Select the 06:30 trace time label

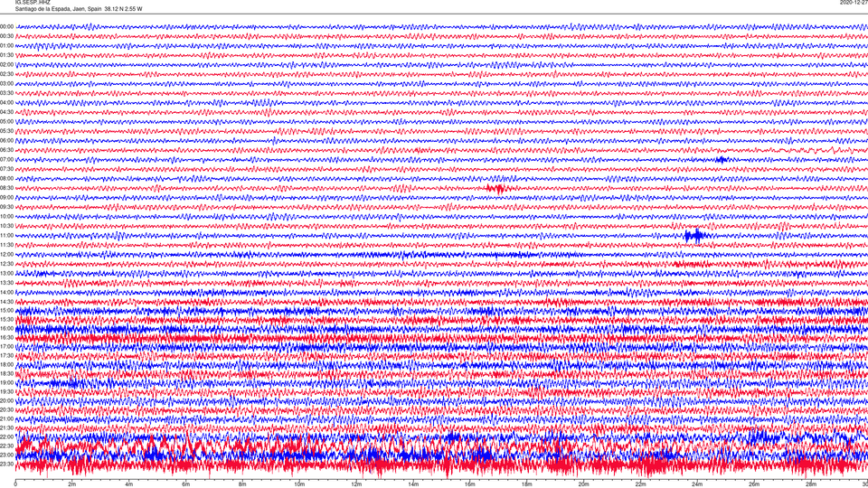[x=6, y=150]
